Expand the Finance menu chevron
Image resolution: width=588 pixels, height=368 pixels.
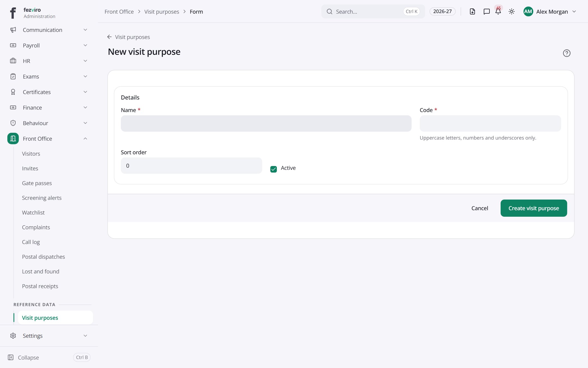click(x=85, y=108)
